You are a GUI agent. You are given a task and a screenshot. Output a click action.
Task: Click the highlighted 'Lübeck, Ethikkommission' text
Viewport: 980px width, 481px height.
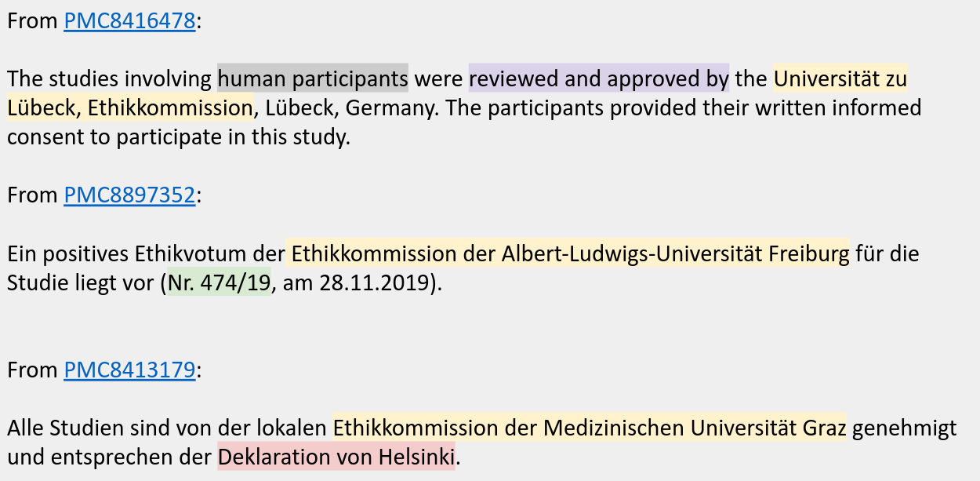point(130,107)
